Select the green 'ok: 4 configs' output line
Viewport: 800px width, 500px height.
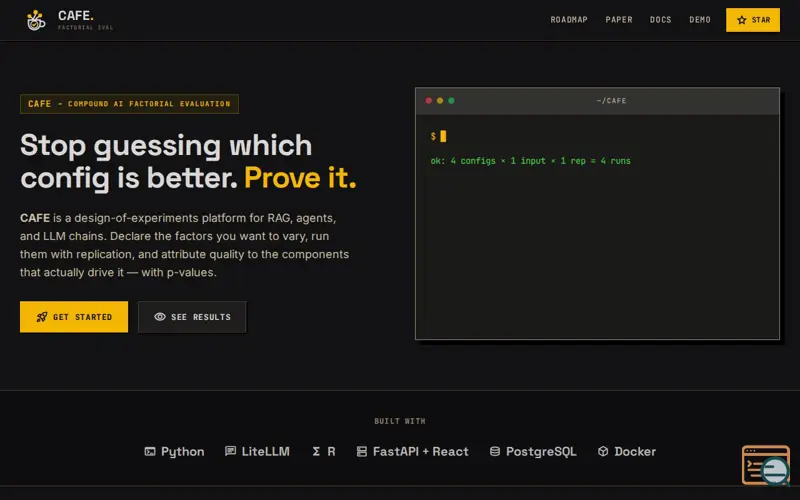click(x=531, y=161)
